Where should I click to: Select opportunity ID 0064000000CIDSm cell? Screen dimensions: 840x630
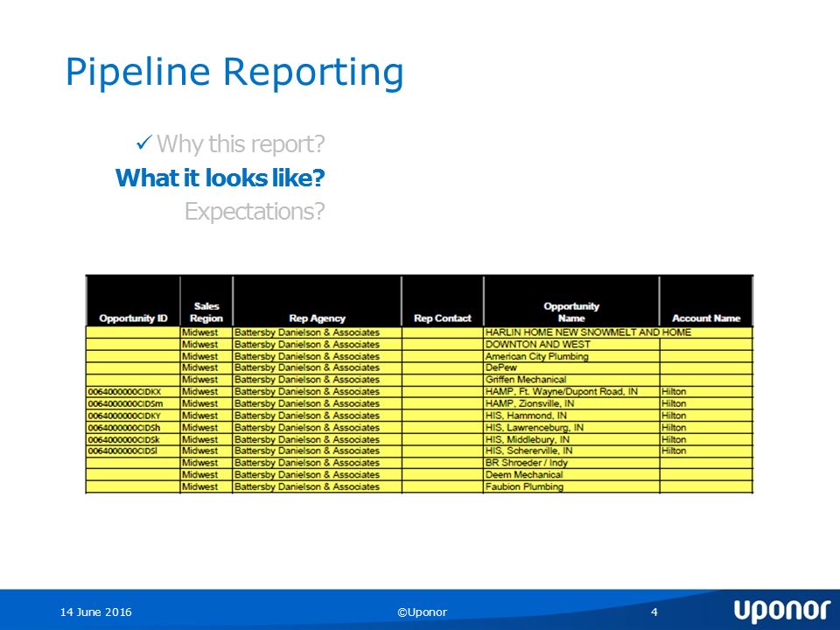coord(133,403)
